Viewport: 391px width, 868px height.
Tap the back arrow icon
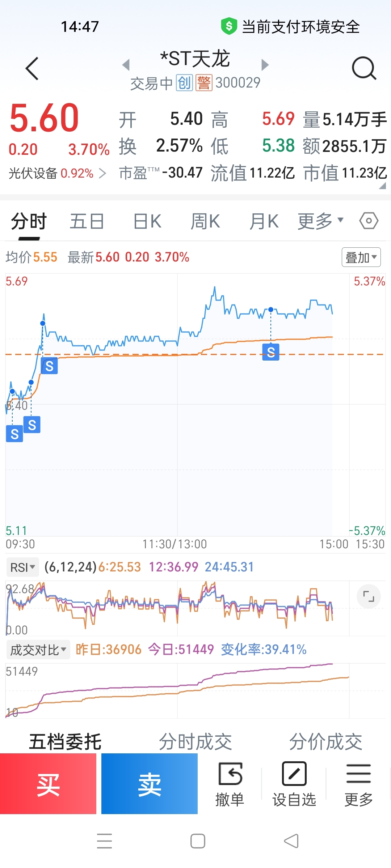pos(32,68)
